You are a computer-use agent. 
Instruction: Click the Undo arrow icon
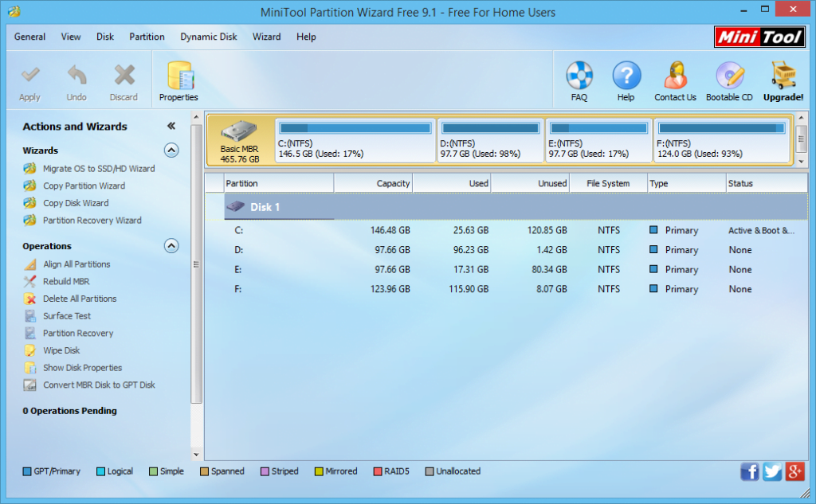[76, 76]
